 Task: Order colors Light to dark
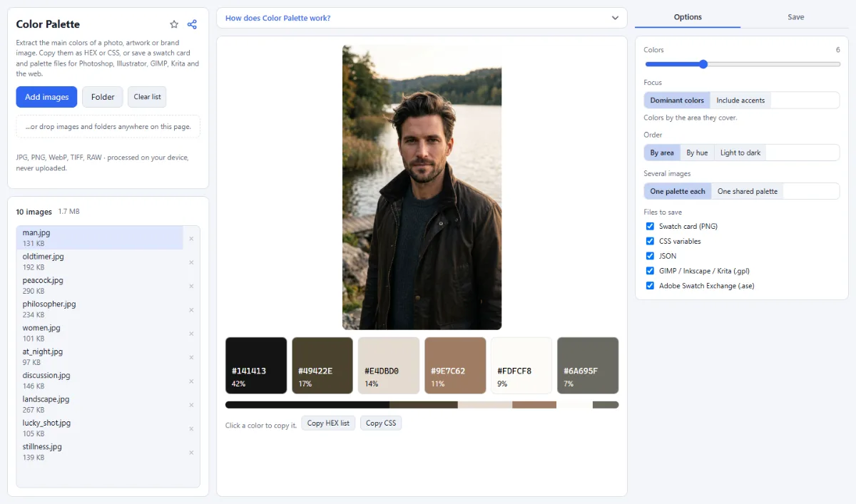(x=740, y=153)
